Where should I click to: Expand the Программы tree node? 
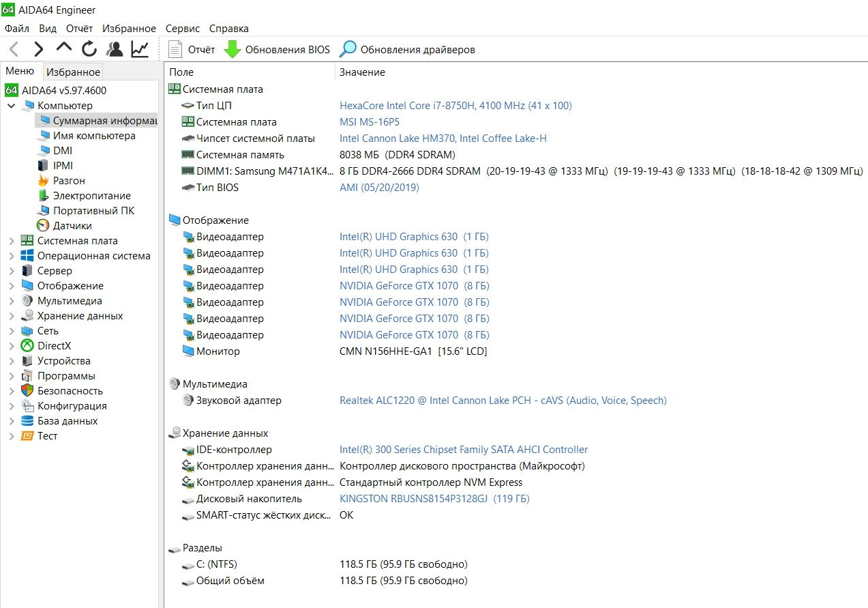click(12, 376)
